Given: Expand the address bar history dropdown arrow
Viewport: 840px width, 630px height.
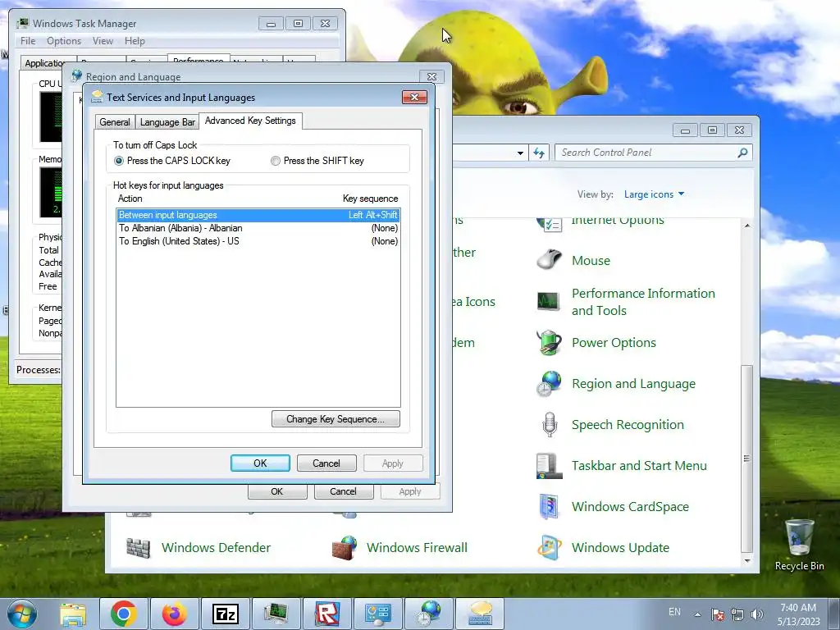Looking at the screenshot, I should pos(519,153).
